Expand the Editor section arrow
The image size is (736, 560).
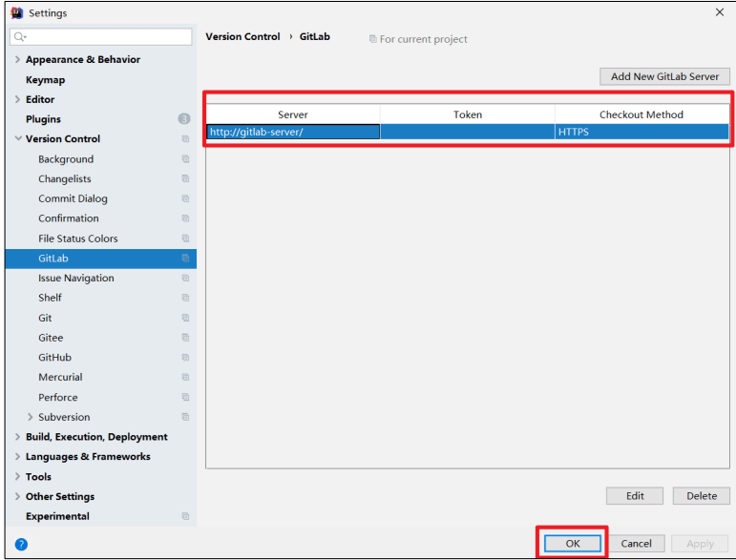click(x=18, y=99)
